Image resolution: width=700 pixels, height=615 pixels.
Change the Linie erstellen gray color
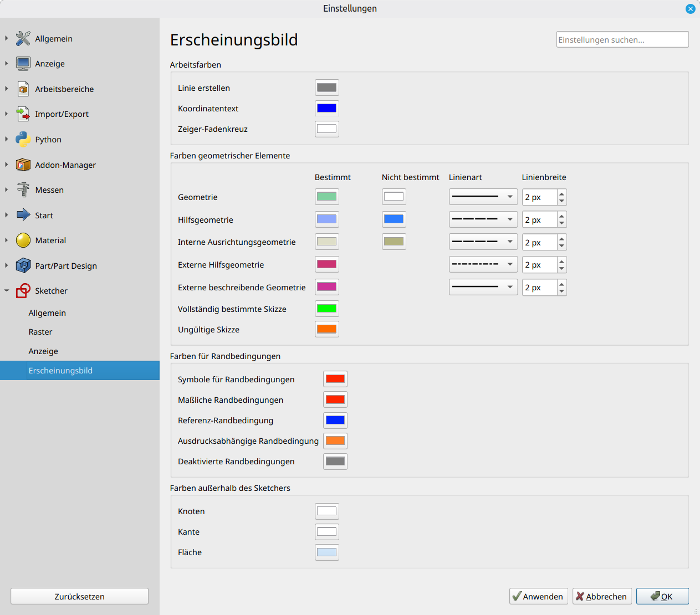pyautogui.click(x=327, y=88)
